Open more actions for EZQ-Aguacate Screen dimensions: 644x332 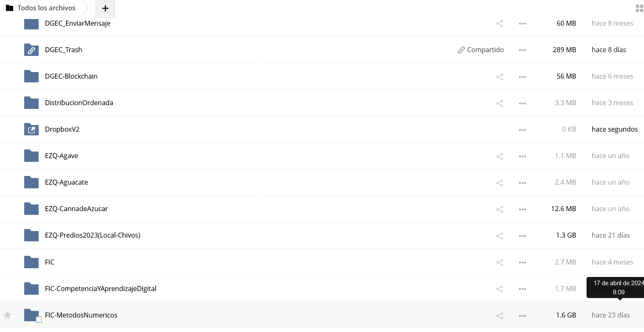[x=522, y=183]
